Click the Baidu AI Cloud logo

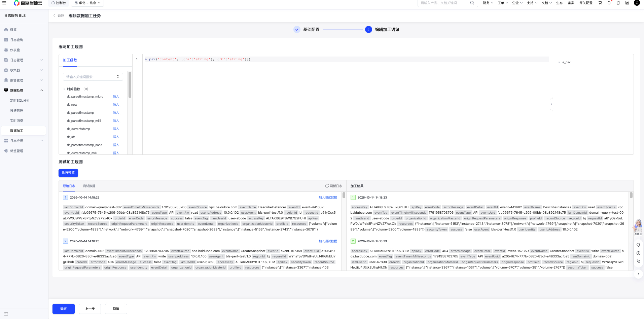(28, 3)
